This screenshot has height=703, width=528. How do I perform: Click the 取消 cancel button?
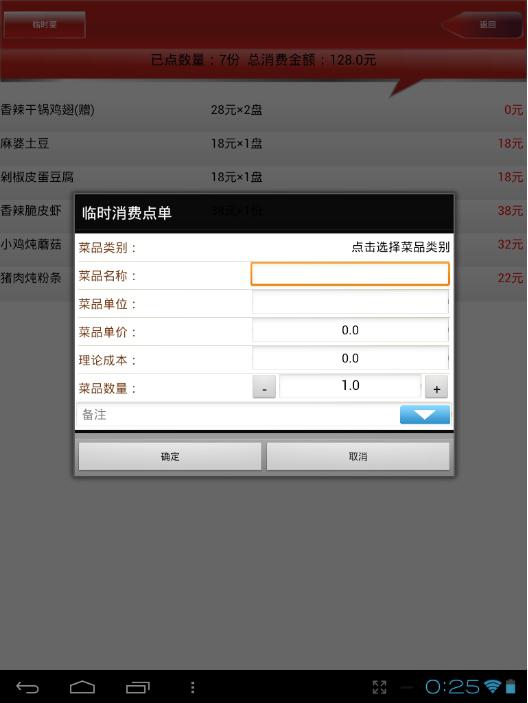(x=358, y=456)
